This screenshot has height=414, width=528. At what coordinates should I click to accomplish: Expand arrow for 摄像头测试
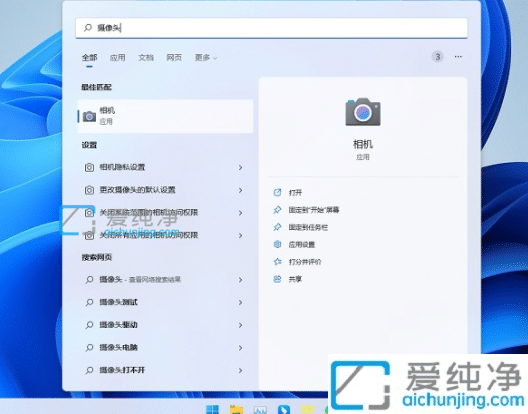click(240, 302)
